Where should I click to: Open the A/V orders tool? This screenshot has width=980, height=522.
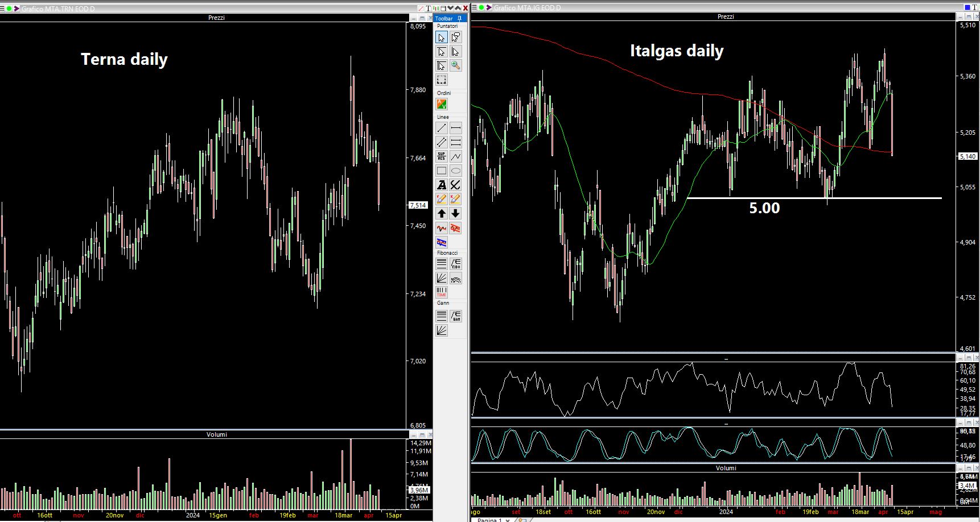pyautogui.click(x=442, y=104)
